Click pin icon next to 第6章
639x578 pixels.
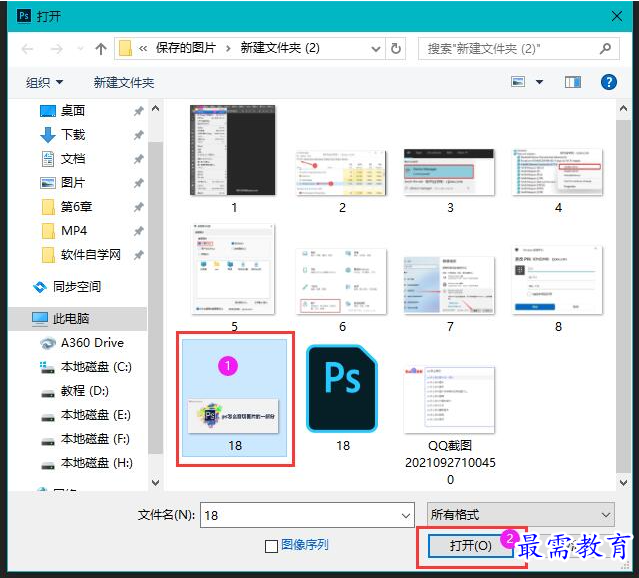(139, 207)
